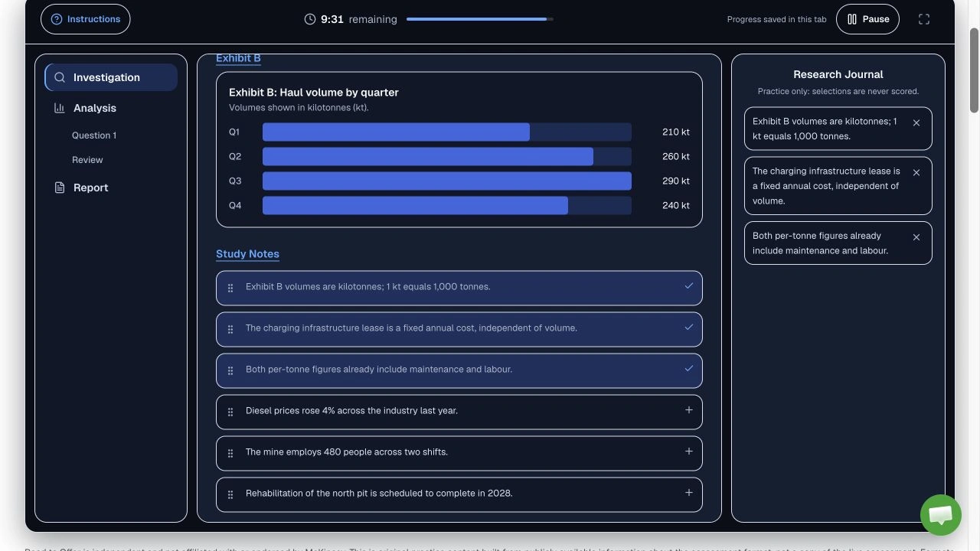
Task: Toggle fullscreen mode icon
Action: 924,19
